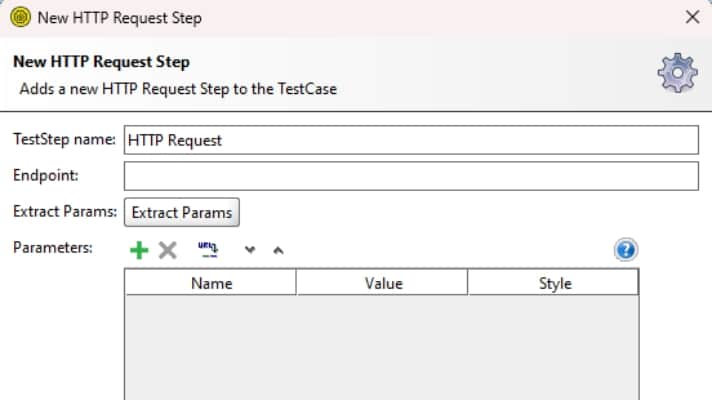Click the SoapUI logo in title bar
Screen dimensions: 712x400
[20, 17]
